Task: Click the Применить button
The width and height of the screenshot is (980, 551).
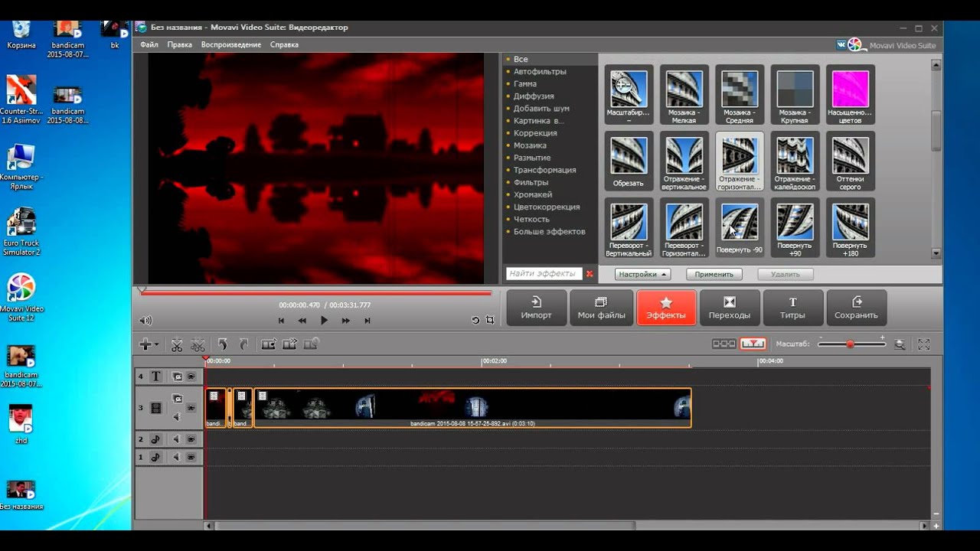Action: pyautogui.click(x=714, y=274)
